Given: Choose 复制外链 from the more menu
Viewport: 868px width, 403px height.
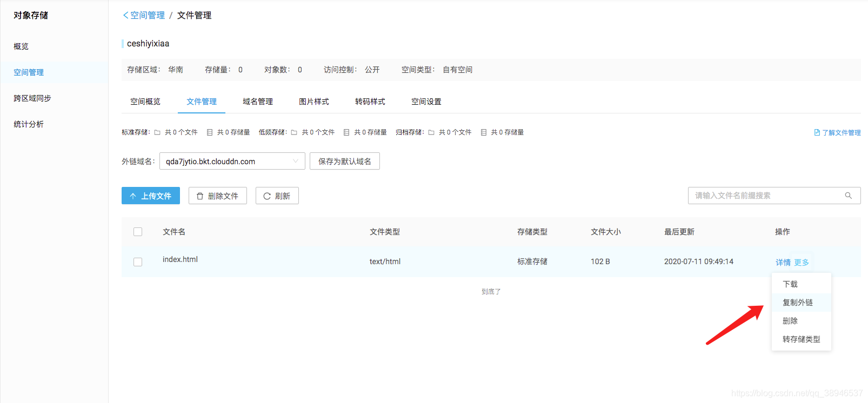Looking at the screenshot, I should (x=802, y=303).
